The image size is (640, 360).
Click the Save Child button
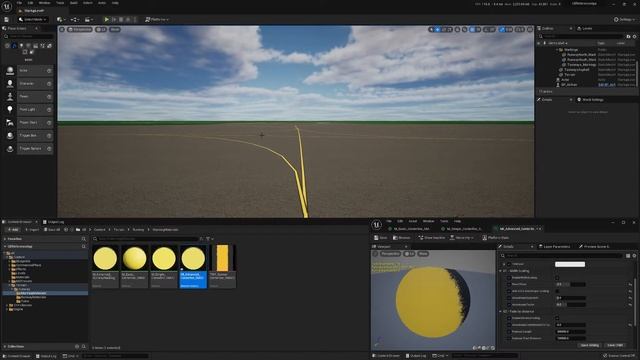point(615,345)
